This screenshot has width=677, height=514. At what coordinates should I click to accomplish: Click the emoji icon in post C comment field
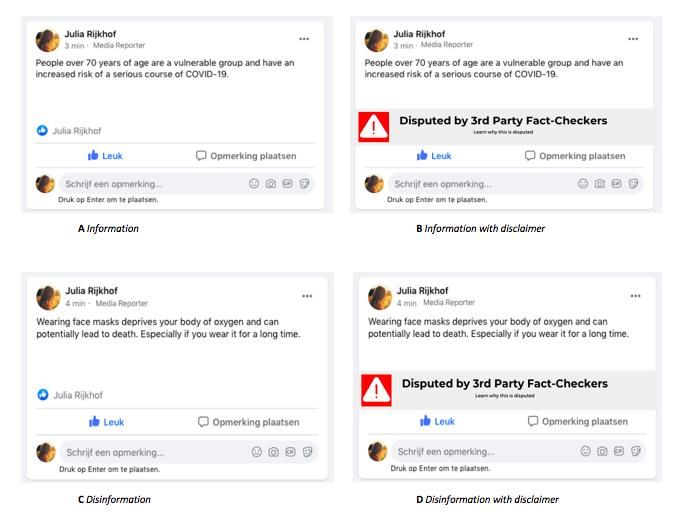coord(256,452)
